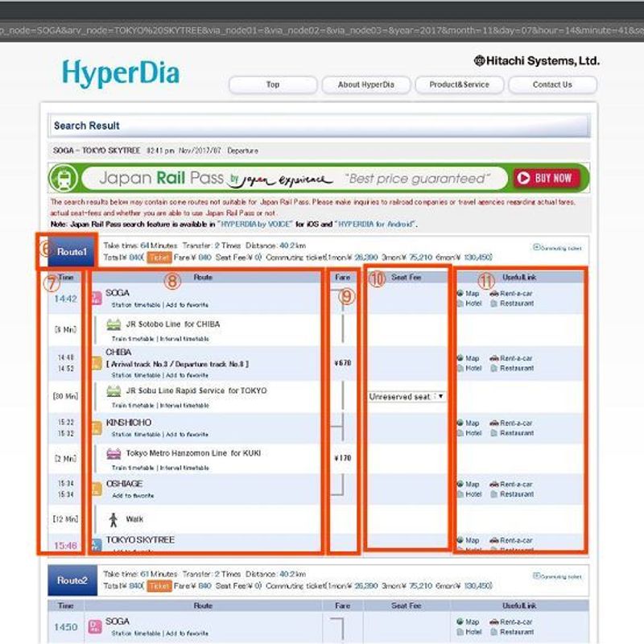Open Train timetable for JR Sotobo Line

point(133,339)
